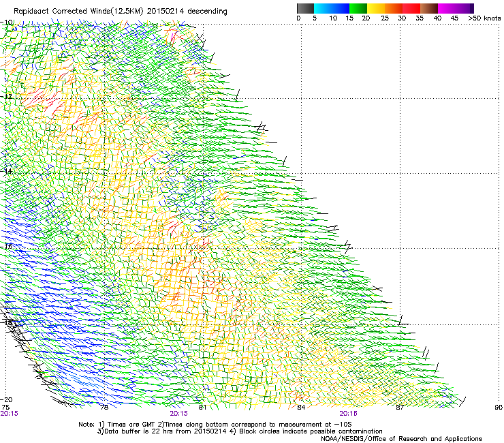This screenshot has width=504, height=443.
Task: Pick the yellow 20-25 knots legend swatch
Action: click(376, 8)
